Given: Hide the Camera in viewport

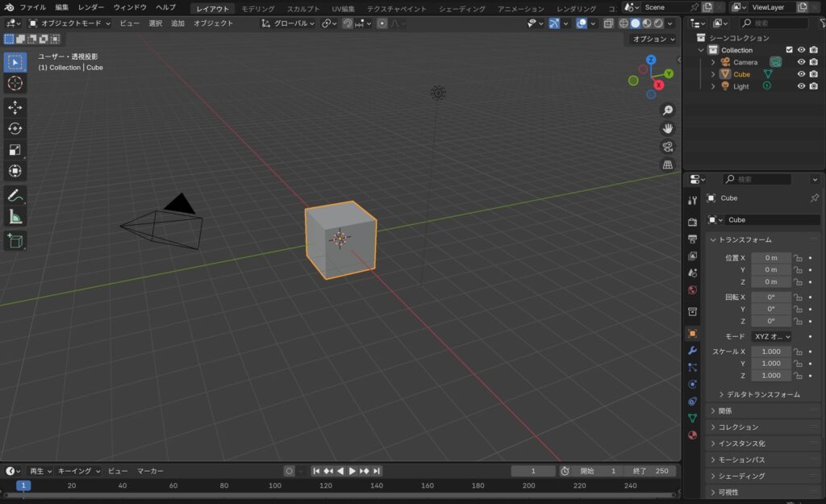Looking at the screenshot, I should pos(801,61).
